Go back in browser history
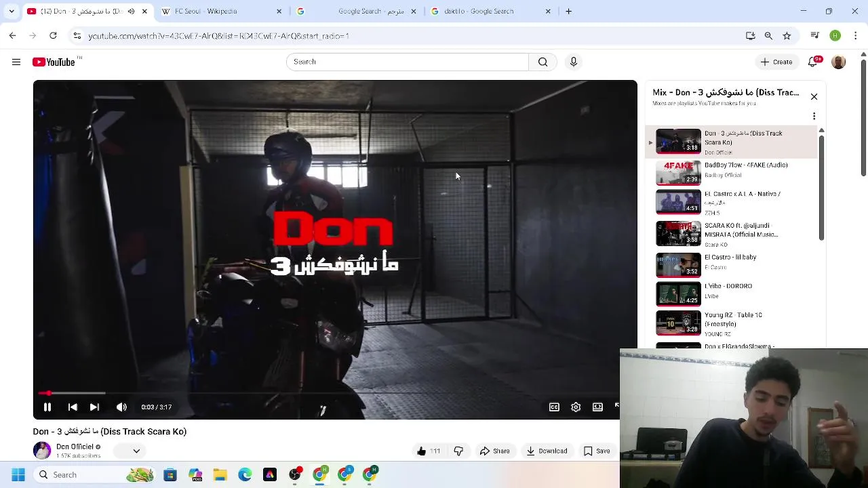 point(12,35)
